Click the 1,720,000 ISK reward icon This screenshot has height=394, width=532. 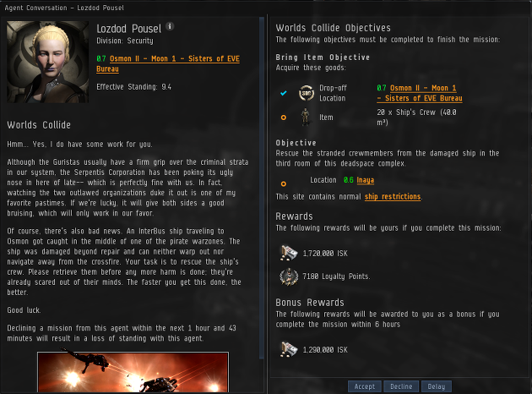point(289,253)
